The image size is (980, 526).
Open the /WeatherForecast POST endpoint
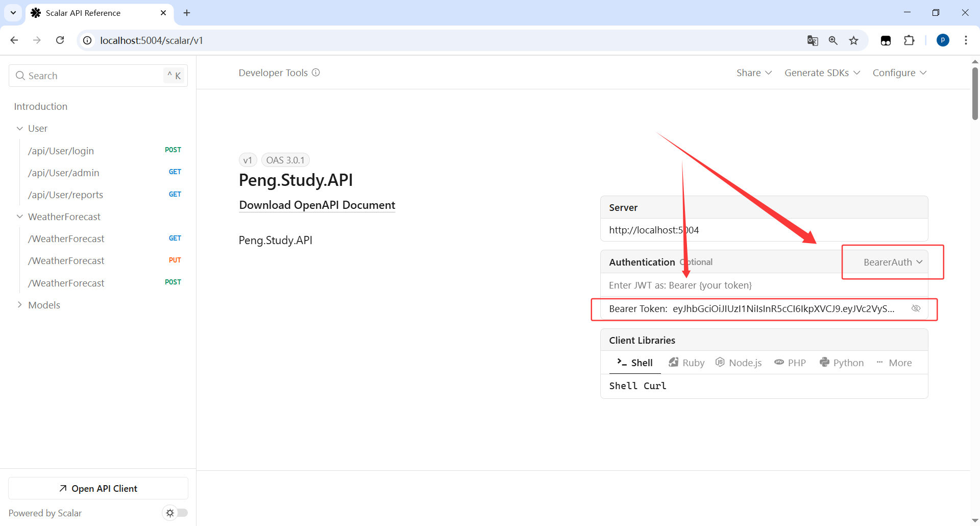[x=105, y=283]
